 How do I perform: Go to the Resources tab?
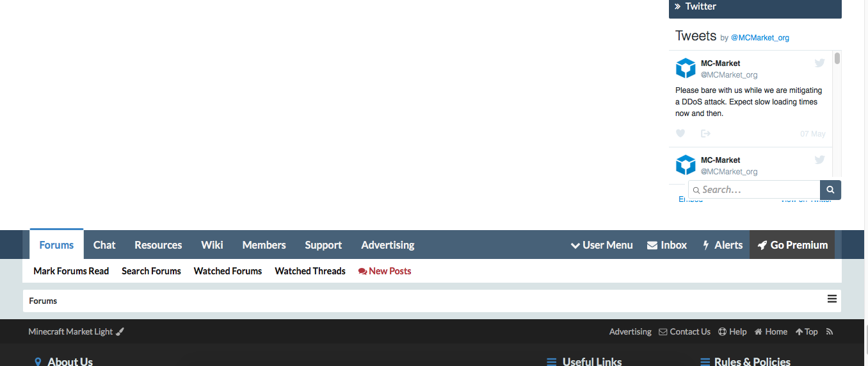[158, 245]
